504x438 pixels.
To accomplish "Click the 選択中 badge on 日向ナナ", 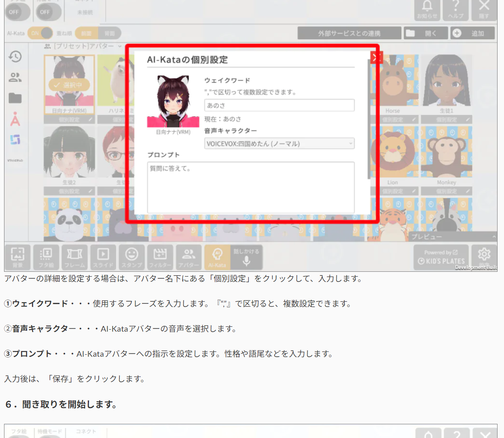I will coord(69,85).
